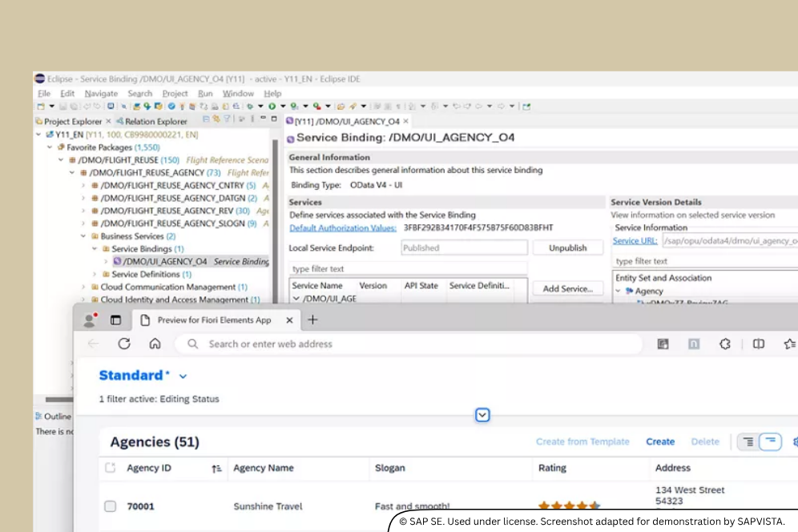The width and height of the screenshot is (798, 532).
Task: Collapse the Favorite Packages node
Action: pos(50,147)
